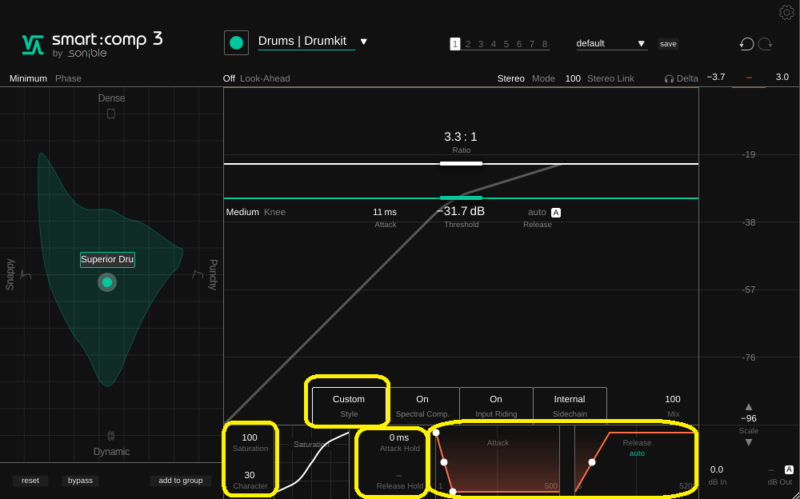The height and width of the screenshot is (499, 800).
Task: Click the green learn circle button
Action: (236, 43)
